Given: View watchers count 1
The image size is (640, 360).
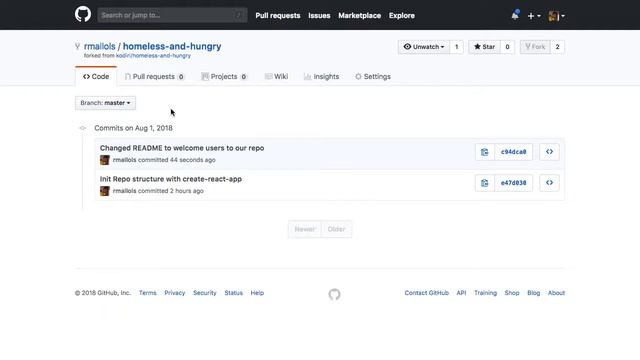Looking at the screenshot, I should (x=457, y=47).
